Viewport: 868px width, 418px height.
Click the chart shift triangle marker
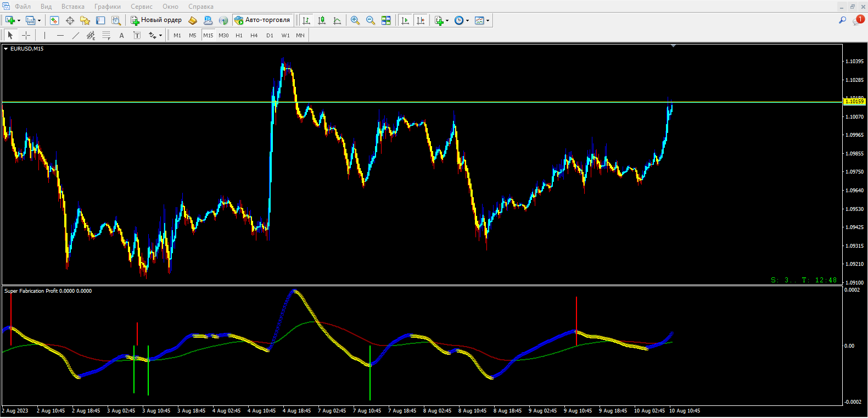pyautogui.click(x=673, y=46)
